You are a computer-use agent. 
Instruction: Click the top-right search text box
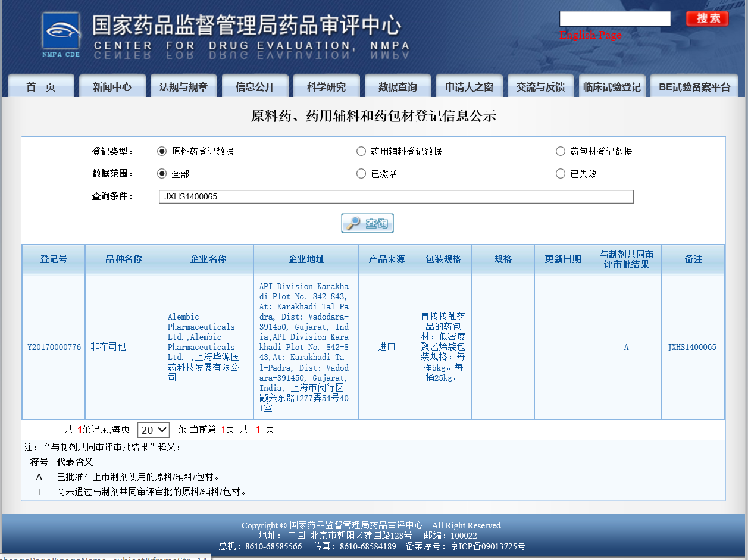(614, 18)
